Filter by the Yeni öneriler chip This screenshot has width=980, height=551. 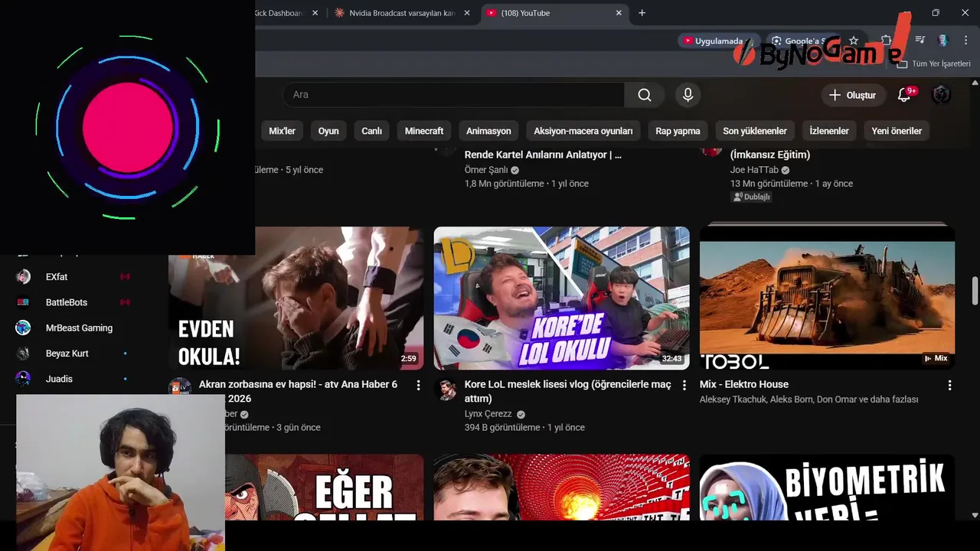pyautogui.click(x=897, y=131)
